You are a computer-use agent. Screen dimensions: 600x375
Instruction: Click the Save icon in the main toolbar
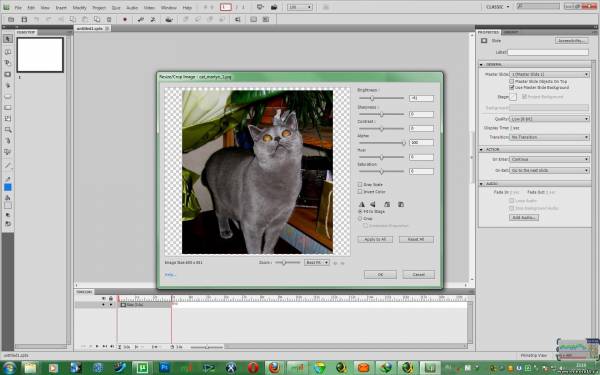point(24,20)
